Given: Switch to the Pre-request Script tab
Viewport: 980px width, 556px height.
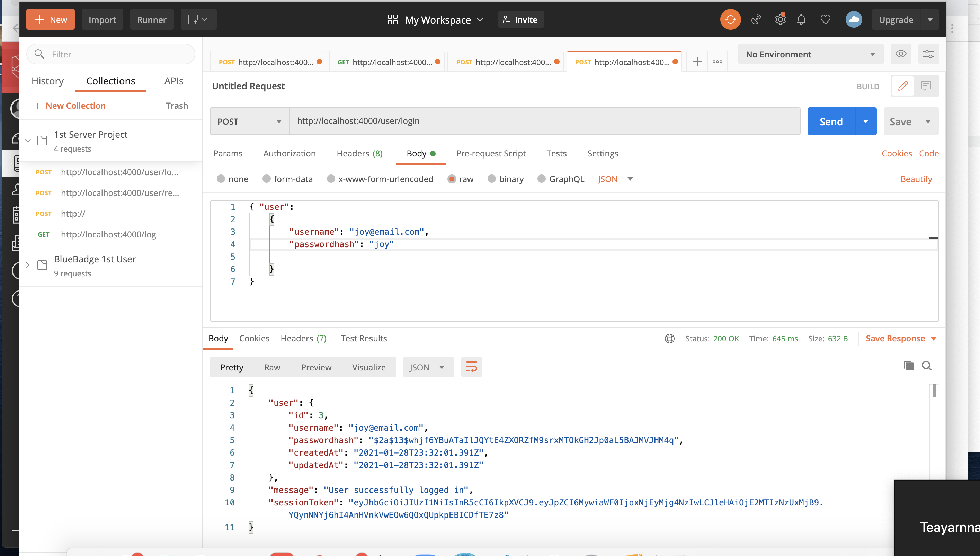Looking at the screenshot, I should [x=491, y=153].
